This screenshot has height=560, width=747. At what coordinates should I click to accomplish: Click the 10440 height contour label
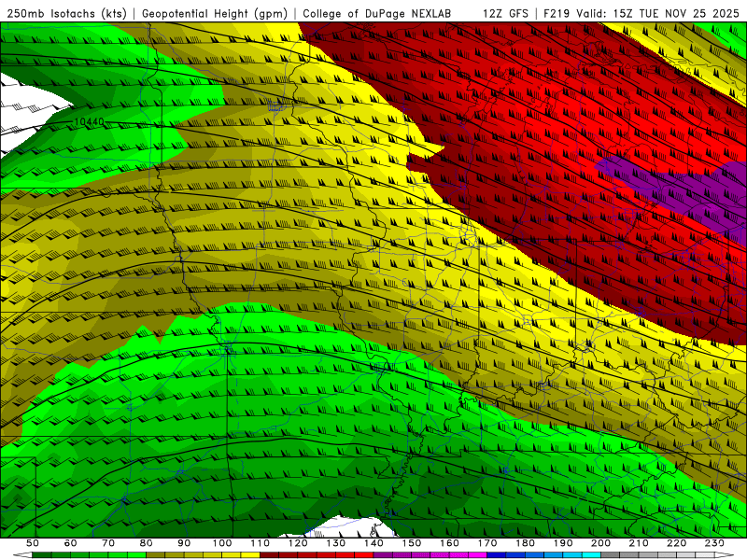(89, 122)
